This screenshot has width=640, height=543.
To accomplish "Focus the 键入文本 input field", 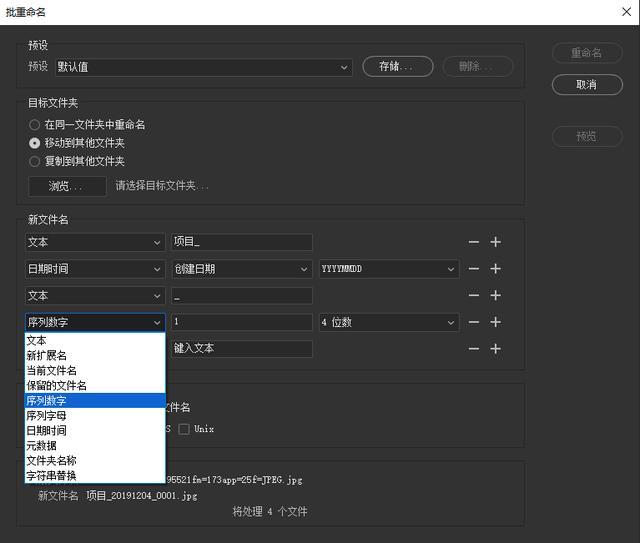I will tap(242, 349).
